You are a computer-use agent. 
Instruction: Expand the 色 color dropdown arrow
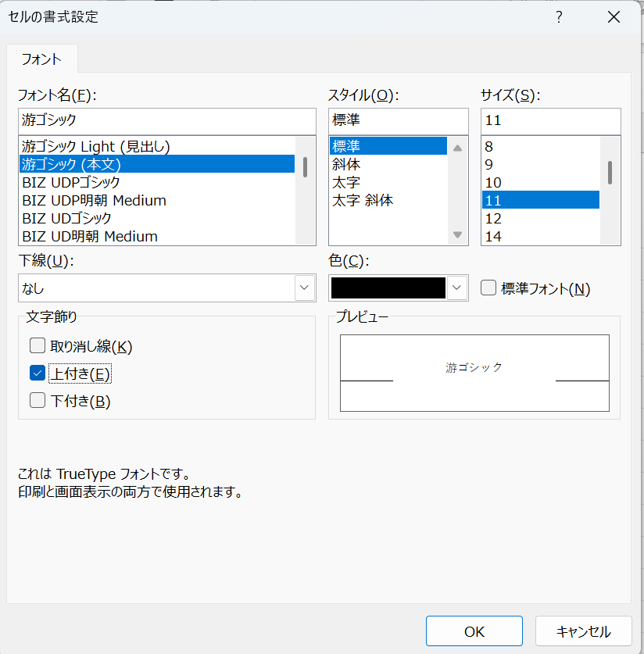(457, 288)
